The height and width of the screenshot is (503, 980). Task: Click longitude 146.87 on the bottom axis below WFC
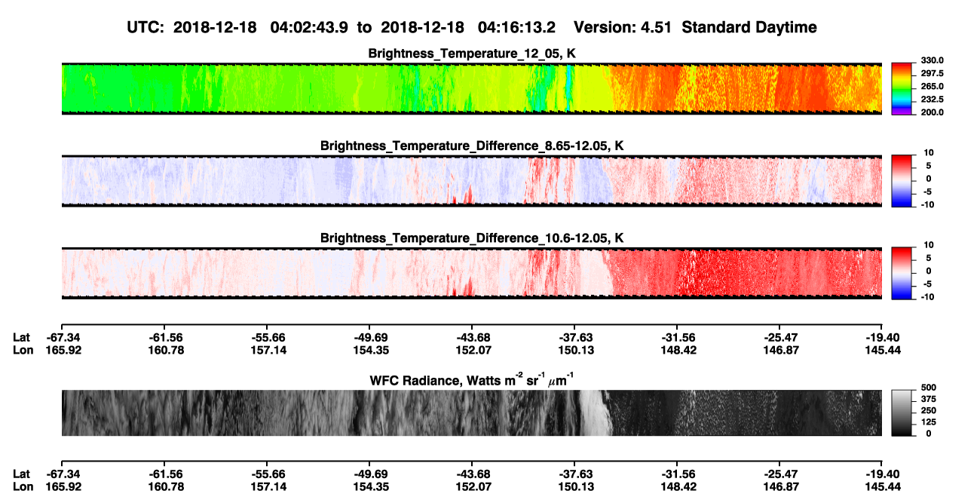[x=779, y=486]
